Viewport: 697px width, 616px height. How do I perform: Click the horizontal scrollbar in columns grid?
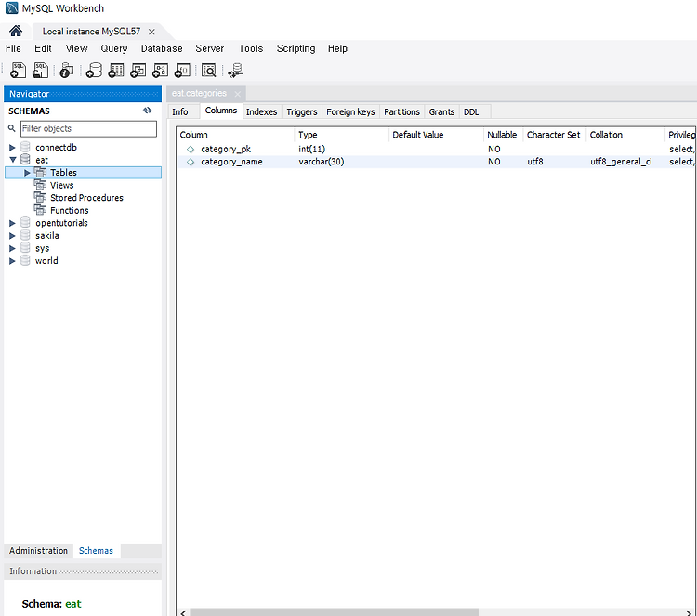tap(334, 612)
